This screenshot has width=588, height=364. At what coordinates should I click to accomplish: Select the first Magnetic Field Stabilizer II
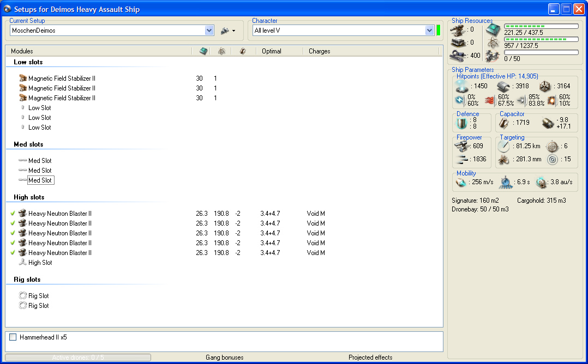click(x=62, y=78)
